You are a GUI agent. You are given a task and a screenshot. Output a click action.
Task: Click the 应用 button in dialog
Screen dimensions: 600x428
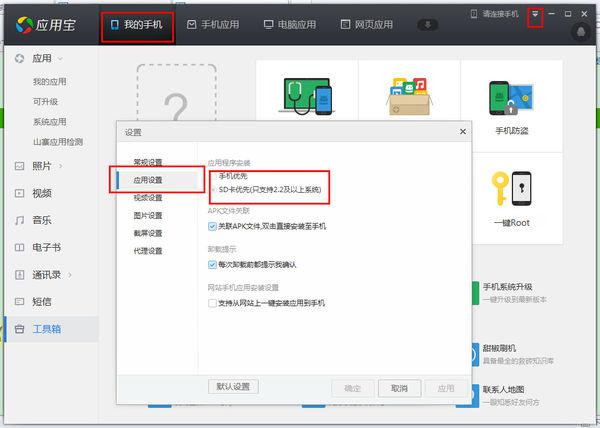[446, 389]
